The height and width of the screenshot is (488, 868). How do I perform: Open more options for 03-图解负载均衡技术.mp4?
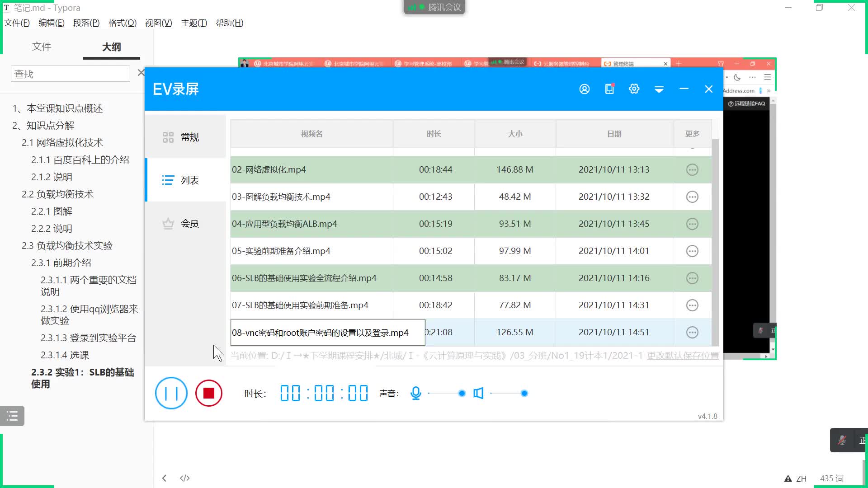pos(692,197)
